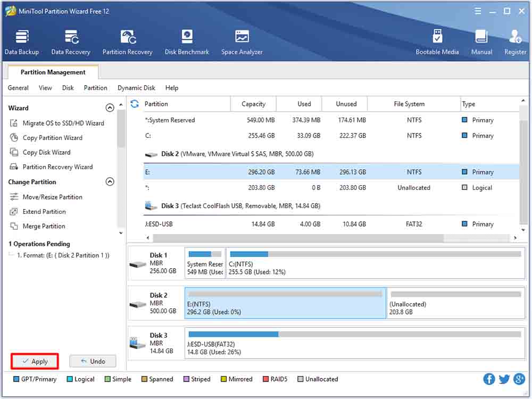The width and height of the screenshot is (532, 399).
Task: Open the Help menu
Action: [172, 88]
